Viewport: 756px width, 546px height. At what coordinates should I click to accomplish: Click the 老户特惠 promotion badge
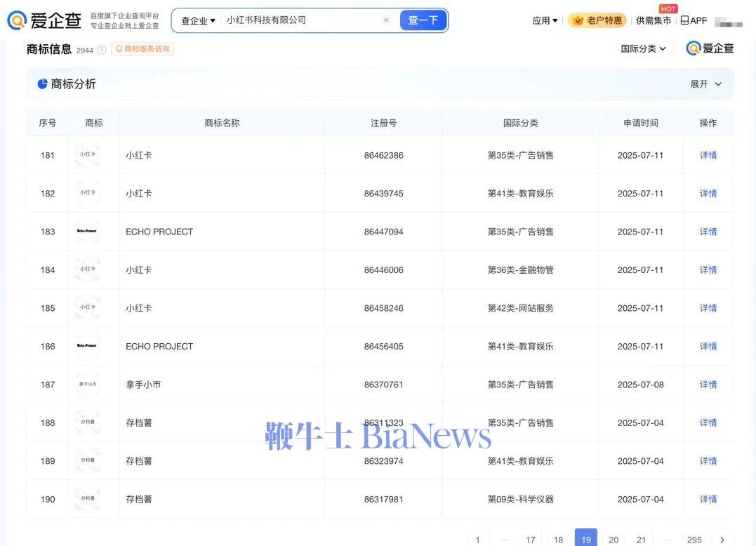tap(598, 20)
